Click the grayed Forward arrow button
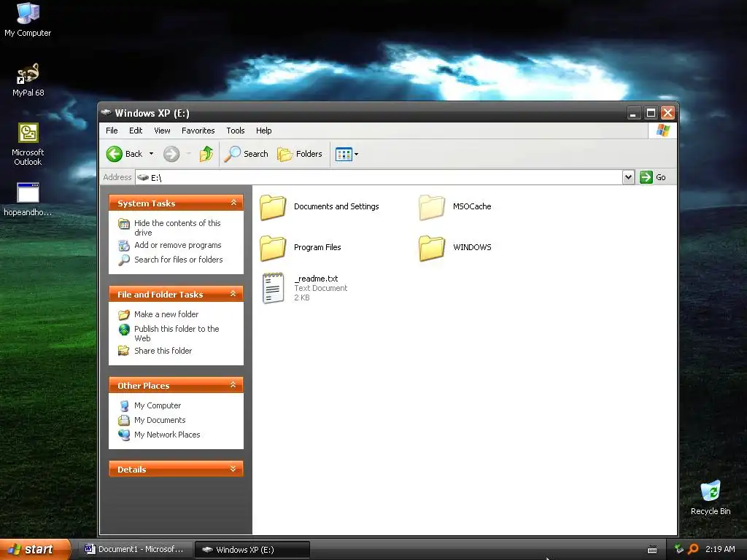The image size is (747, 560). click(171, 154)
